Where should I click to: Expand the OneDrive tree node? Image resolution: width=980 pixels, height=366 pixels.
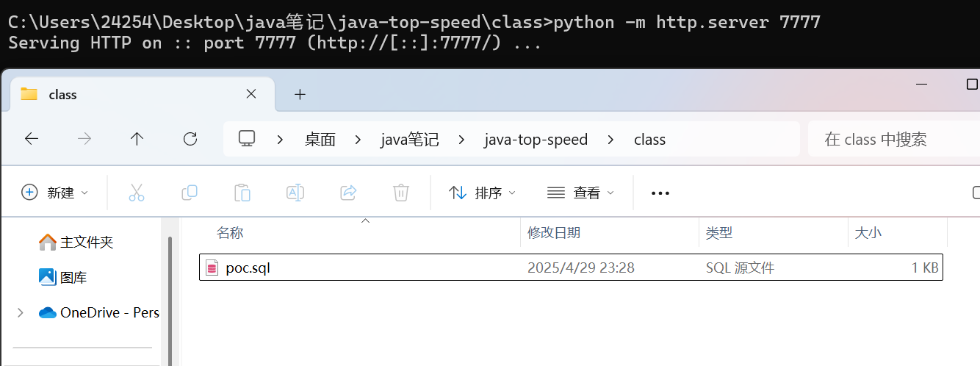coord(20,313)
